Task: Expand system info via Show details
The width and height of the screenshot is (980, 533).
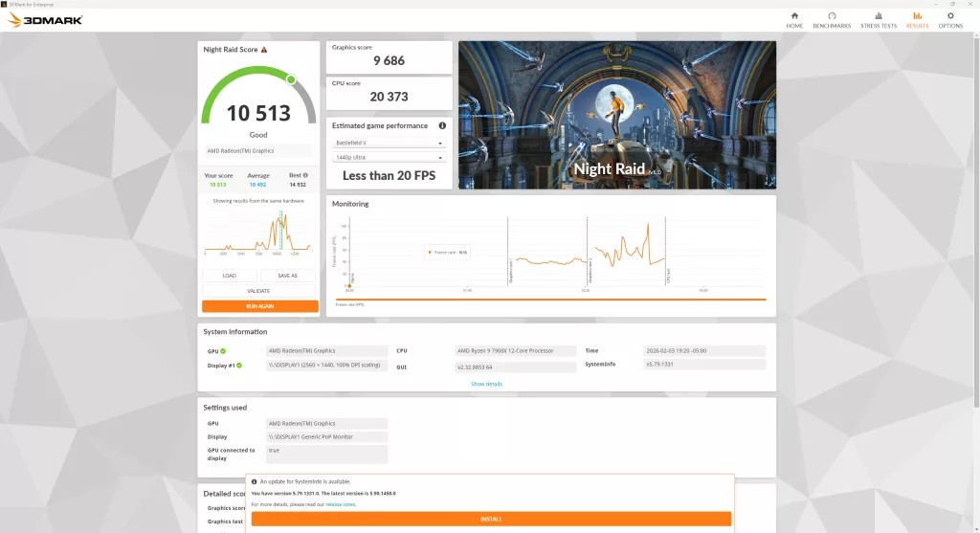Action: point(486,384)
